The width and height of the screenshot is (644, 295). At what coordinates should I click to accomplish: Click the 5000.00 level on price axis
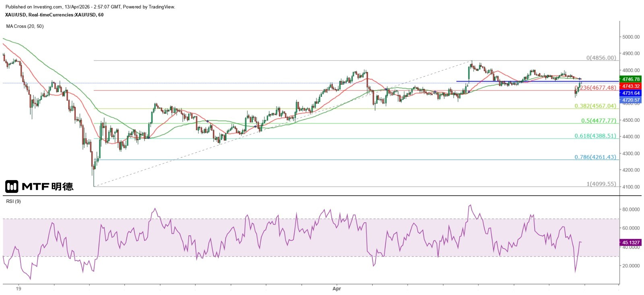tap(631, 37)
